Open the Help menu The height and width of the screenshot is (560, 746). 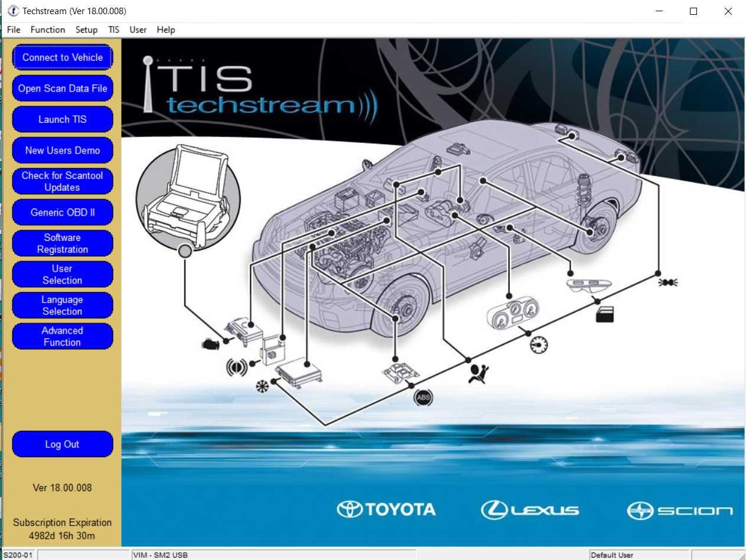166,30
